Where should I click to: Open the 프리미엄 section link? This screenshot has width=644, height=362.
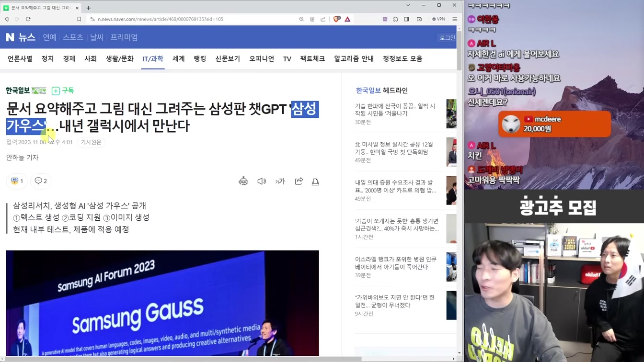(x=124, y=37)
